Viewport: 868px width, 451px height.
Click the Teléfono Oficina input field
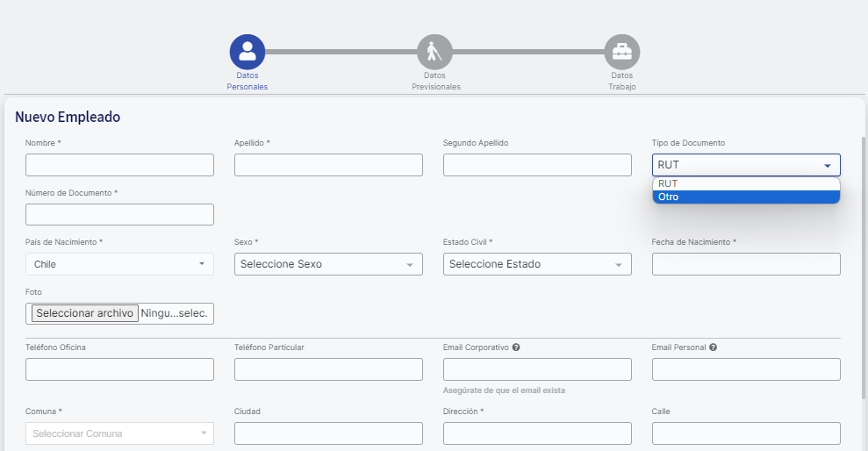click(x=119, y=369)
